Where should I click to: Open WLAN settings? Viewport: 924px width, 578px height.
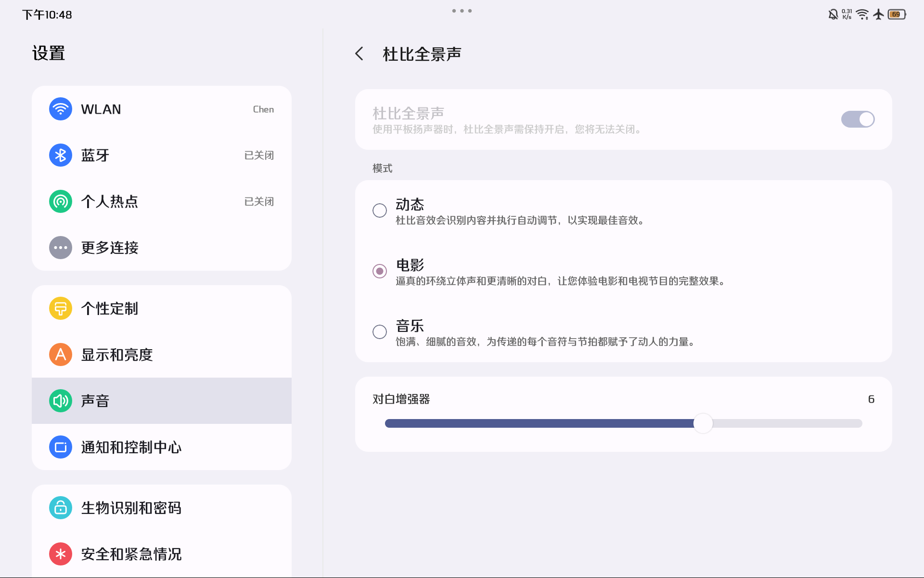[162, 109]
